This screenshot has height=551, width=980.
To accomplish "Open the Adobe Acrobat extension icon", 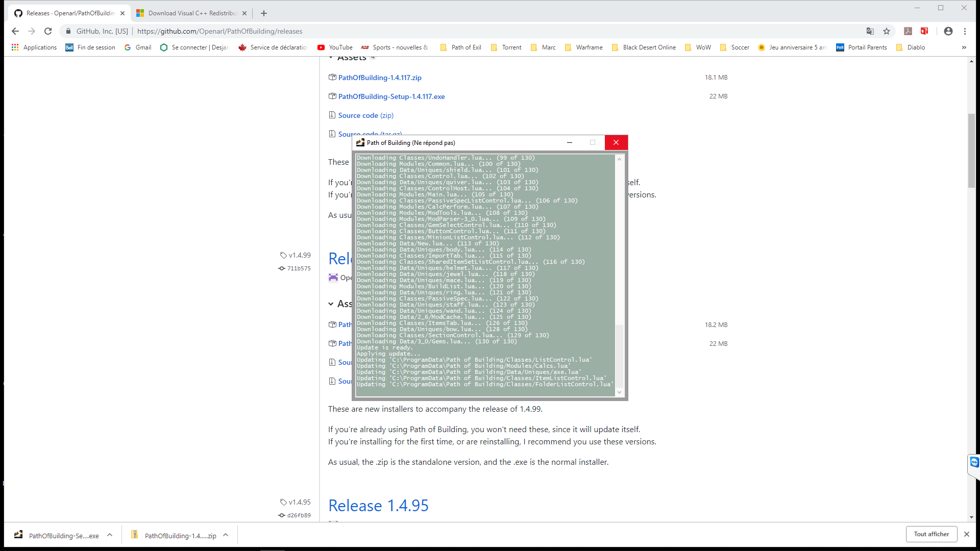I will (x=909, y=31).
